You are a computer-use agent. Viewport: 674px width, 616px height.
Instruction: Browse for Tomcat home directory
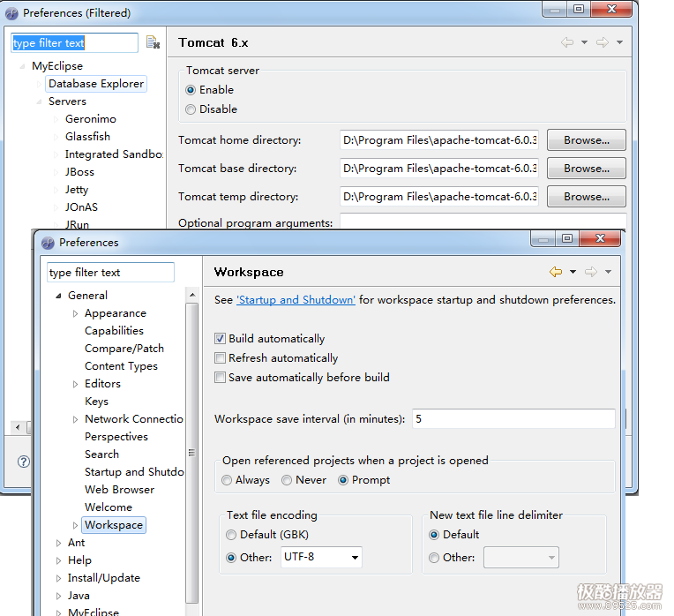(x=587, y=140)
